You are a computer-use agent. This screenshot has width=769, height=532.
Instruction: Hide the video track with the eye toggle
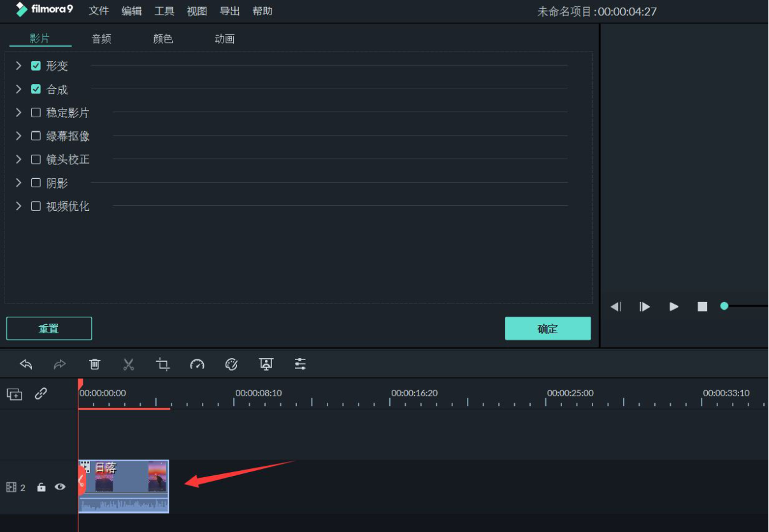[59, 487]
